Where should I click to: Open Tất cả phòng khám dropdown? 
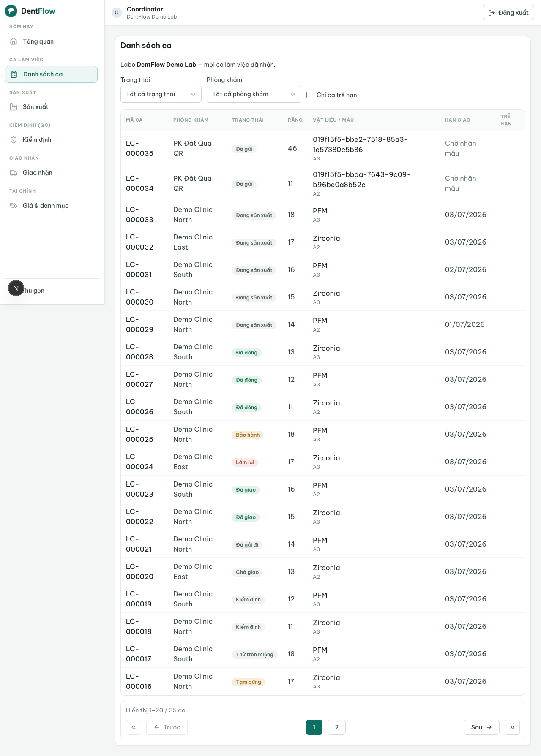point(254,94)
